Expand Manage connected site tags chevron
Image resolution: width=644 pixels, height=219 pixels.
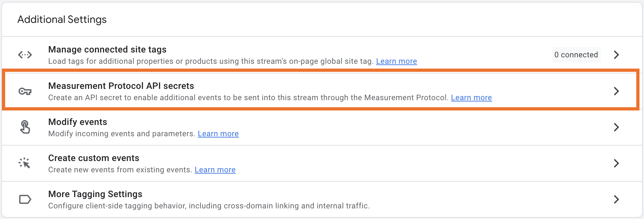[x=616, y=55]
